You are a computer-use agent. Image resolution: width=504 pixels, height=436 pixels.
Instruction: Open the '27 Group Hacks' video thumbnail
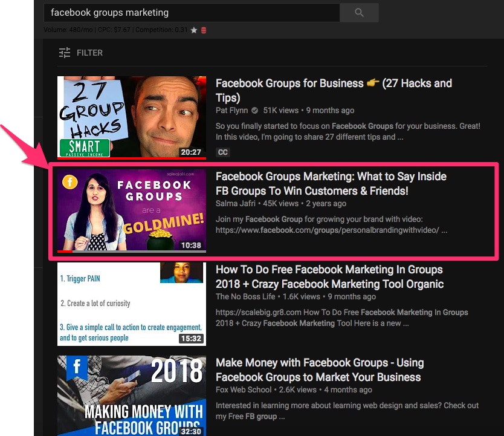coord(132,117)
